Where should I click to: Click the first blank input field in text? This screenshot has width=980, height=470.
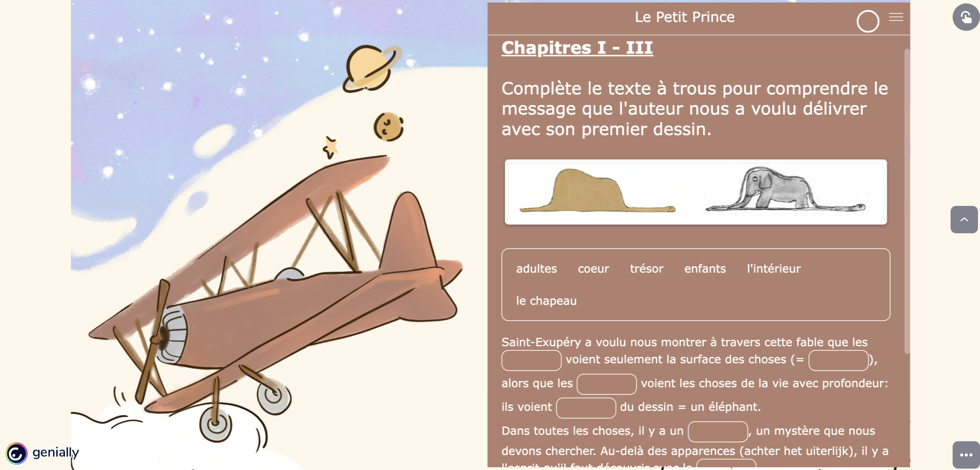click(530, 360)
